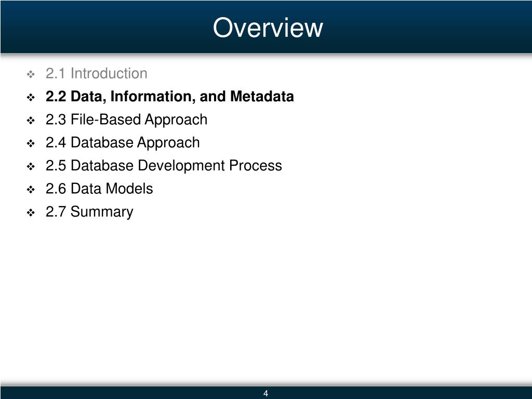Image resolution: width=532 pixels, height=399 pixels.
Task: Click the bullet icon beside Data Models
Action: [x=31, y=190]
